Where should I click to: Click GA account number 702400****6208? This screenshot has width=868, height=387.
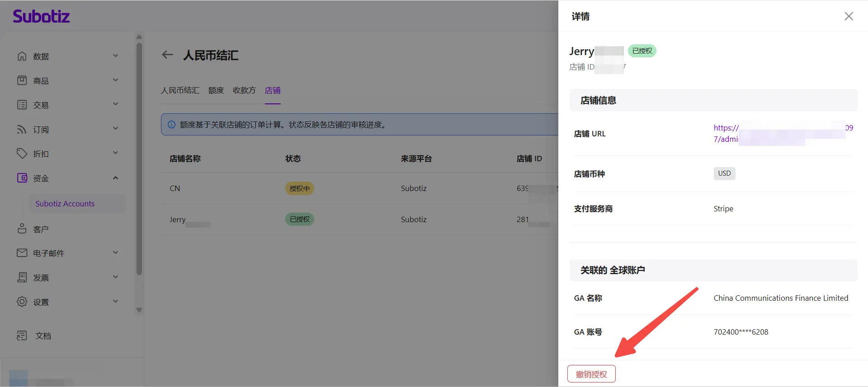pos(741,332)
